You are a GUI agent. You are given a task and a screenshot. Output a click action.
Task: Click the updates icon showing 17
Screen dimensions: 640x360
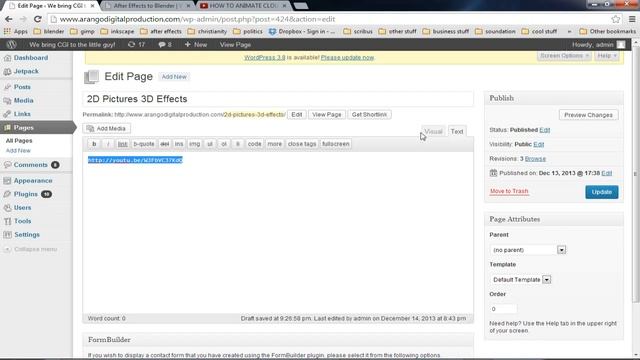136,44
